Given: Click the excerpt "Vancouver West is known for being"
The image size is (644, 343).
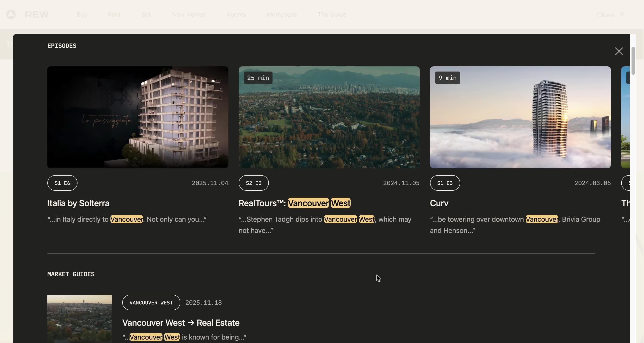Looking at the screenshot, I should click(184, 337).
